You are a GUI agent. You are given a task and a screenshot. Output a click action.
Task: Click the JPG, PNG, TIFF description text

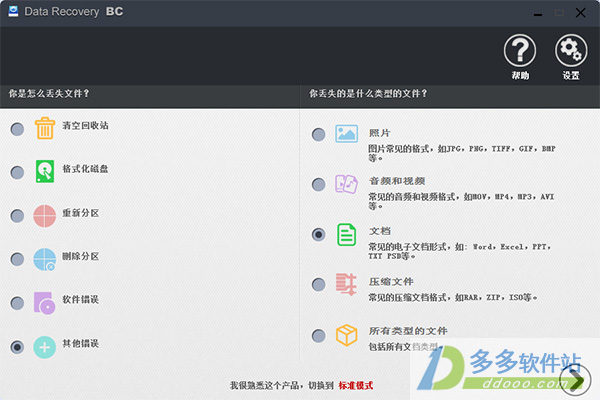(x=462, y=153)
